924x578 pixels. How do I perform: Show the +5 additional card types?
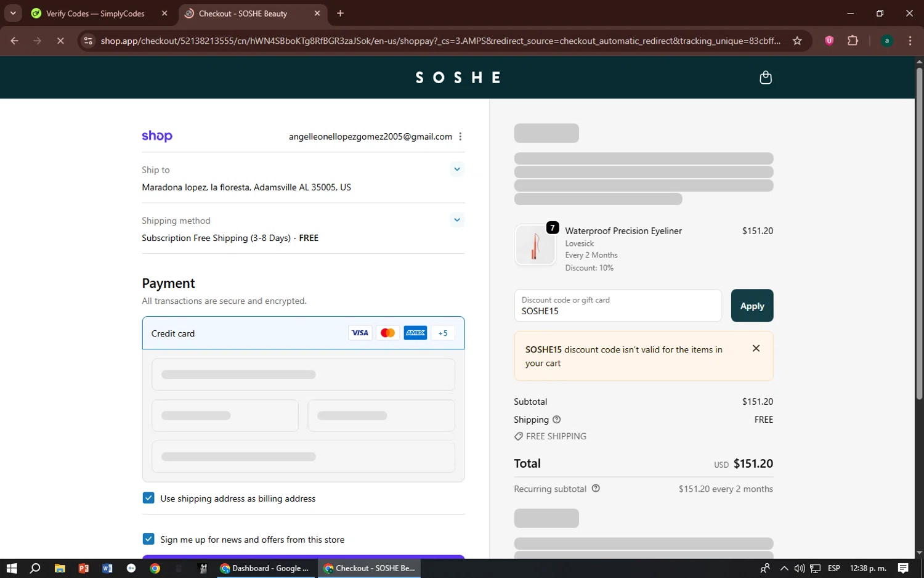tap(443, 333)
